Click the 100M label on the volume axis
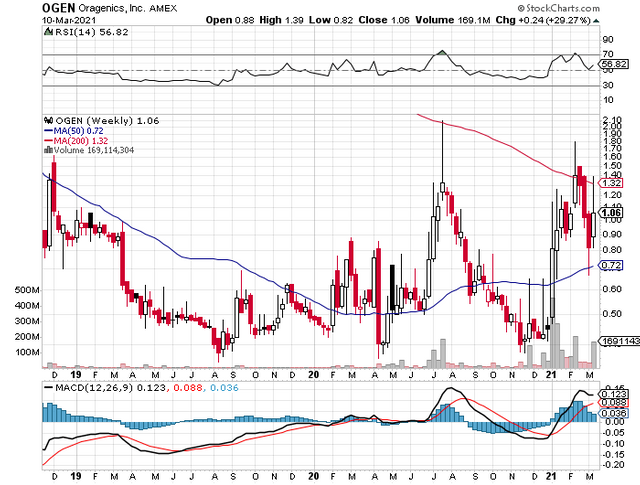Image resolution: width=640 pixels, height=485 pixels. pyautogui.click(x=28, y=352)
